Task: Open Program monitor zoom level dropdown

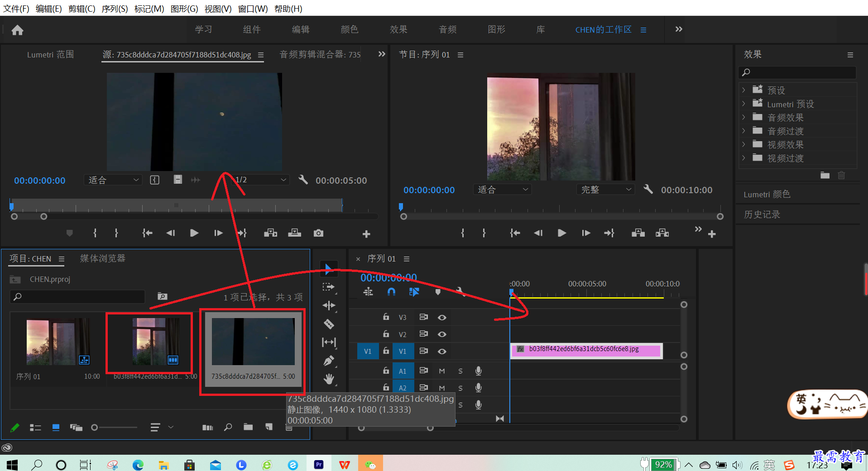Action: (x=502, y=190)
